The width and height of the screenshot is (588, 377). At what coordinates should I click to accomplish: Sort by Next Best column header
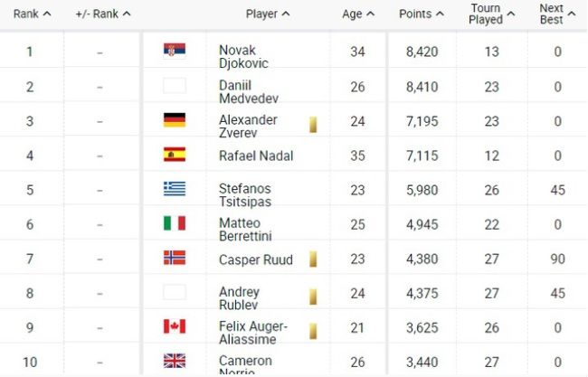[557, 14]
